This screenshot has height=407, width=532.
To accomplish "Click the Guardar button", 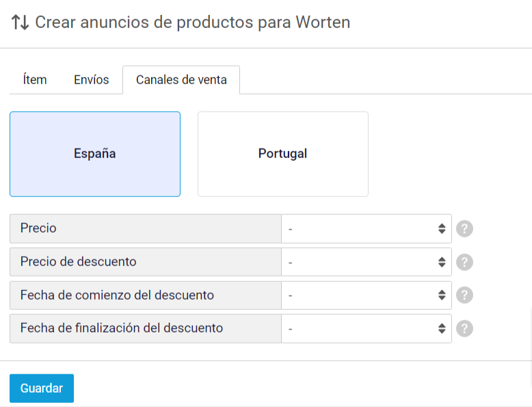I will [x=42, y=389].
